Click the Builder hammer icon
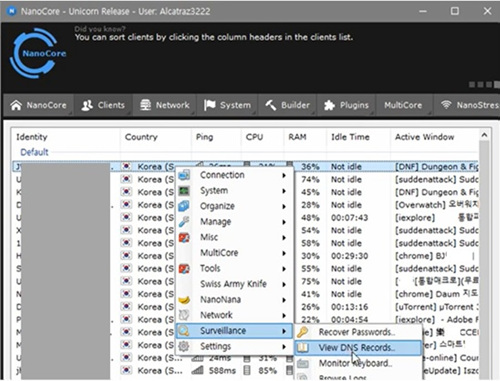The image size is (500, 381). 270,105
